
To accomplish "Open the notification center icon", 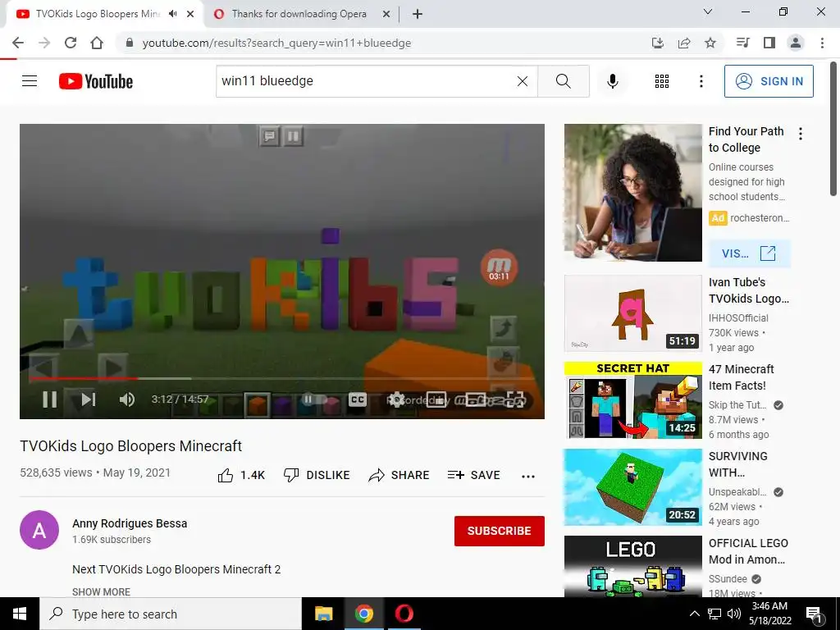I will click(x=815, y=614).
